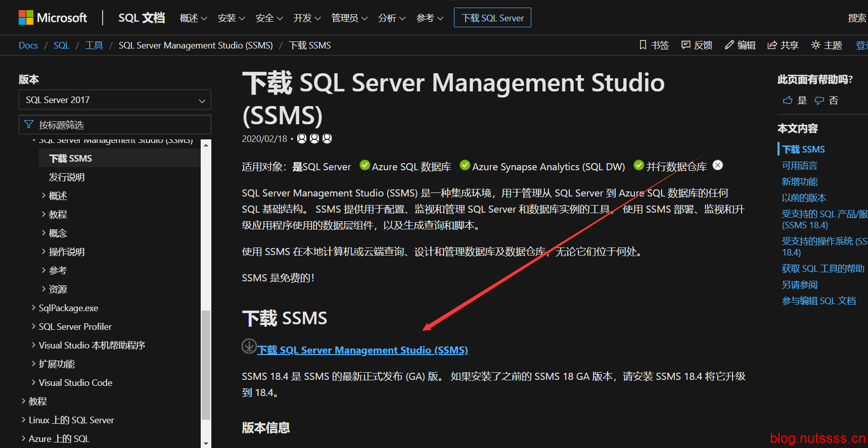
Task: Expand SQL Server Profiler tree item
Action: pos(34,326)
